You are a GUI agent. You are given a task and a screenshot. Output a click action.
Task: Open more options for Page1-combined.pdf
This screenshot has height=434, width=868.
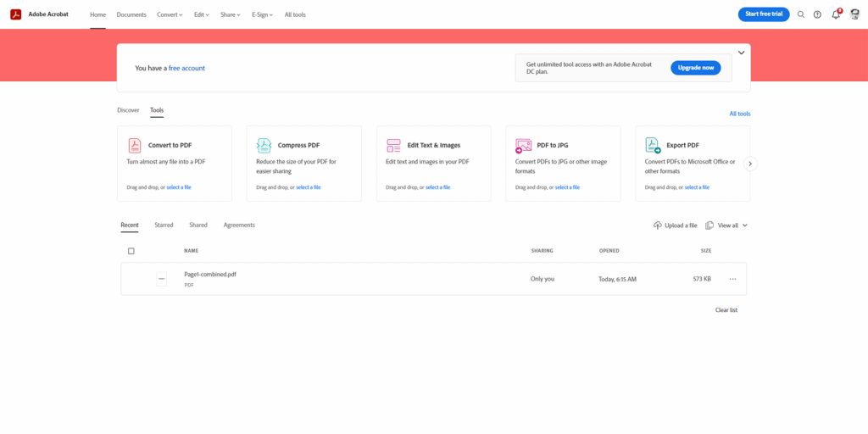(733, 279)
